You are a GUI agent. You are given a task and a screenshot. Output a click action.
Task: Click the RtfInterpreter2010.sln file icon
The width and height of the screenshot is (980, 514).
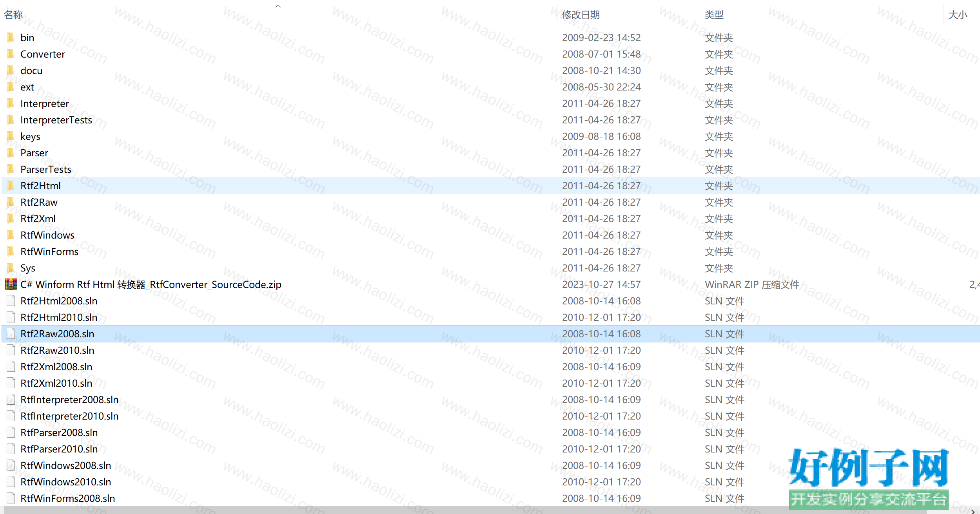pos(11,416)
